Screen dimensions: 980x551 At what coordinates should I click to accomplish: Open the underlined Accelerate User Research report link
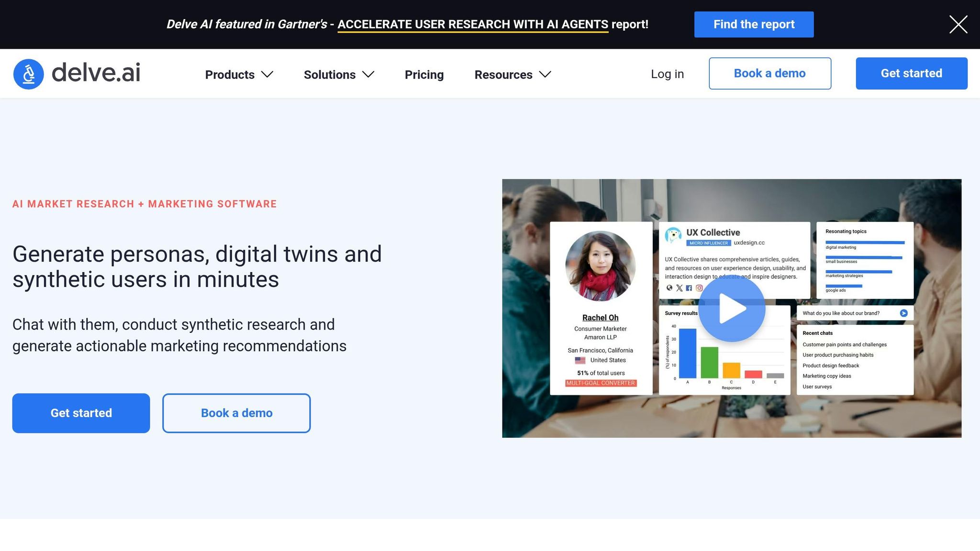point(472,24)
